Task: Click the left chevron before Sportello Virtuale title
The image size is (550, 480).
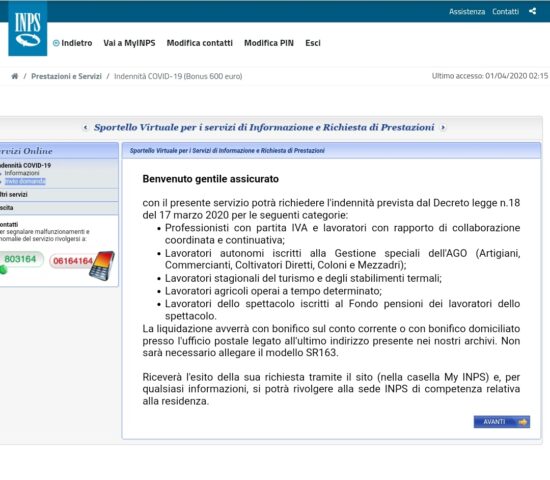Action: tap(85, 127)
